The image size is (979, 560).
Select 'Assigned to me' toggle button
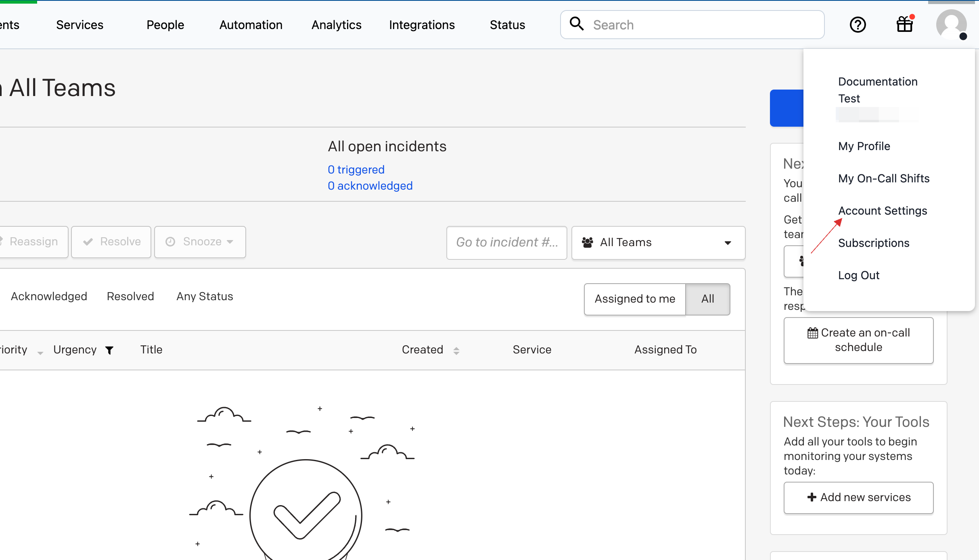pyautogui.click(x=635, y=299)
